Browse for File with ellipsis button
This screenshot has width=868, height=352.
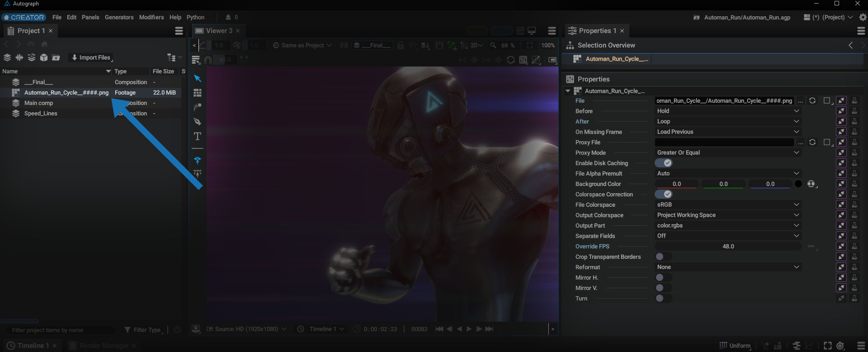(x=801, y=101)
